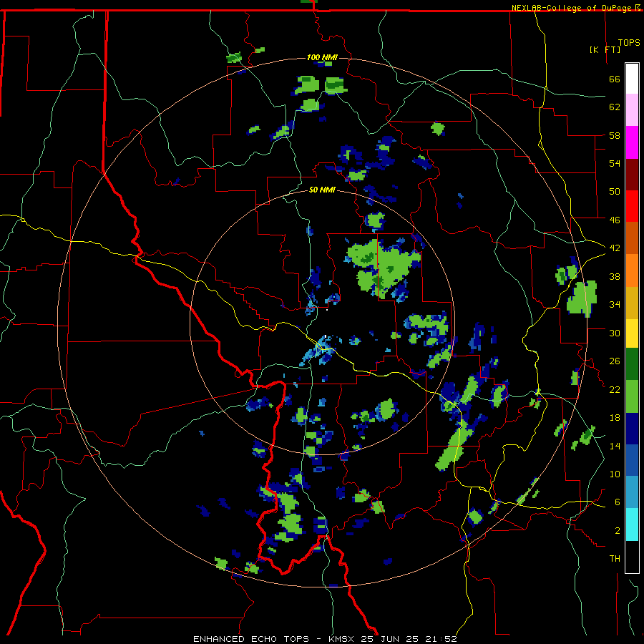644x644 pixels.
Task: Click the TH legend label
Action: [615, 559]
